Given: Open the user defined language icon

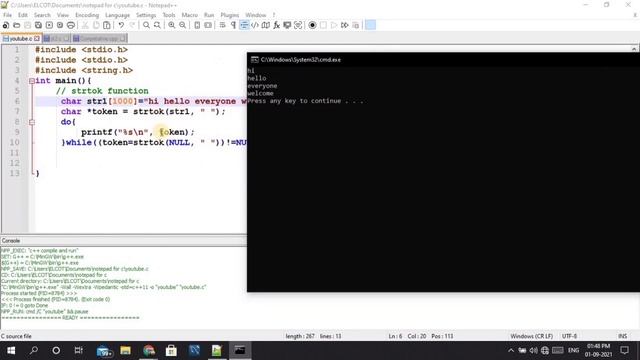Looking at the screenshot, I should [x=255, y=25].
